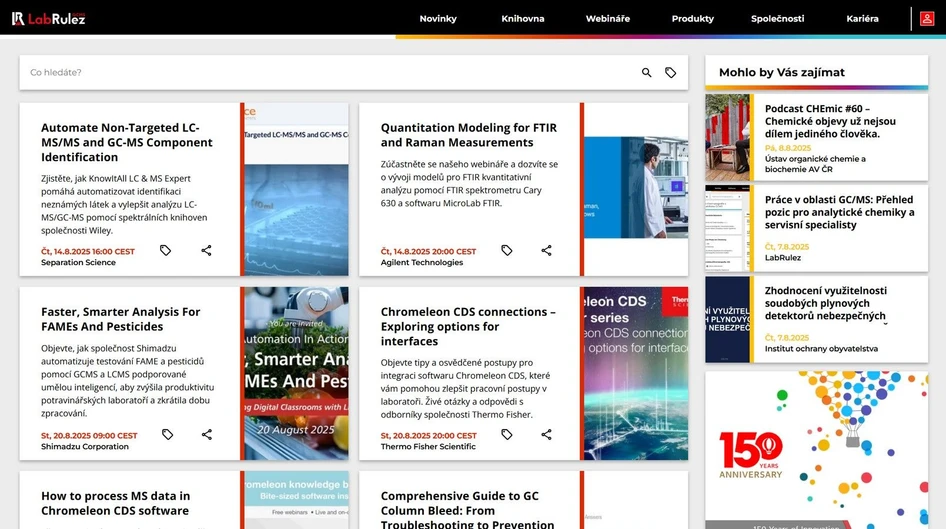Open Práce v oblasti GC/MS article
The height and width of the screenshot is (529, 946).
click(x=839, y=212)
